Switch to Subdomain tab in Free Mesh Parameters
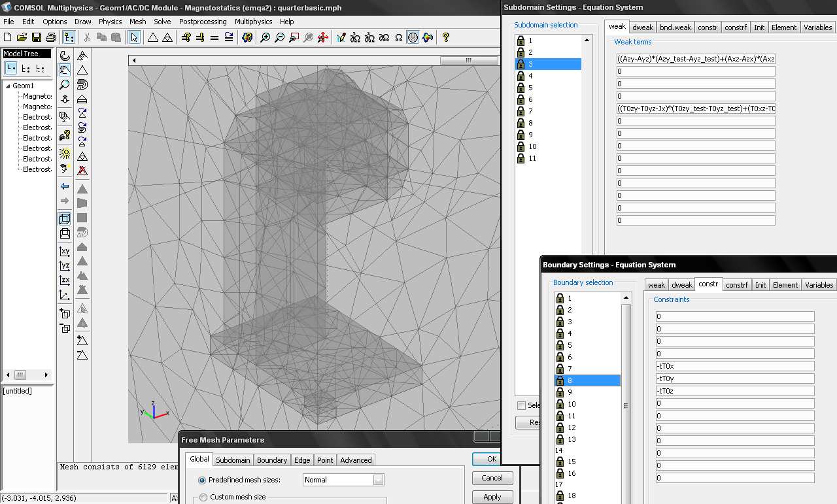The width and height of the screenshot is (837, 504). point(233,460)
